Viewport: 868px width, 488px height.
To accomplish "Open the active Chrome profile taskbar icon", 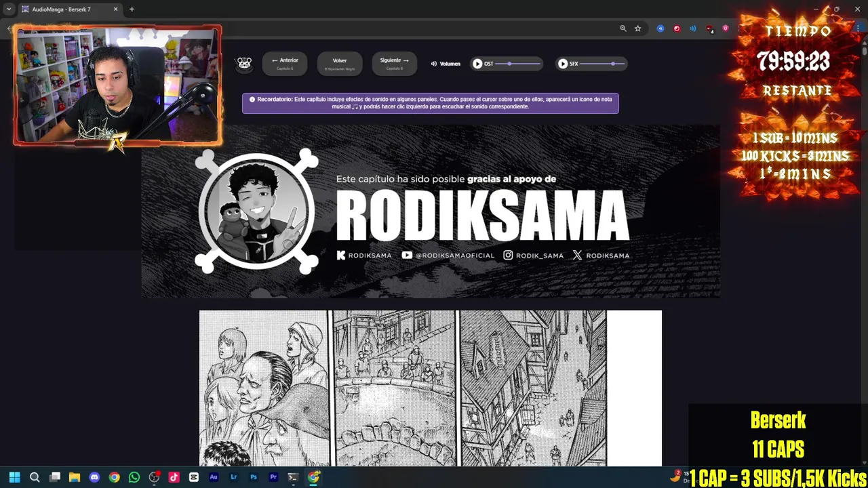I will click(313, 477).
